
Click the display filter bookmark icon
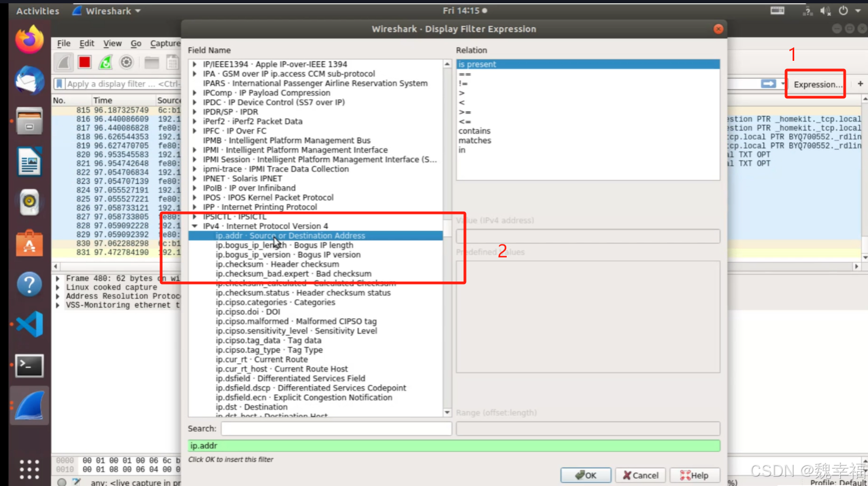(60, 84)
